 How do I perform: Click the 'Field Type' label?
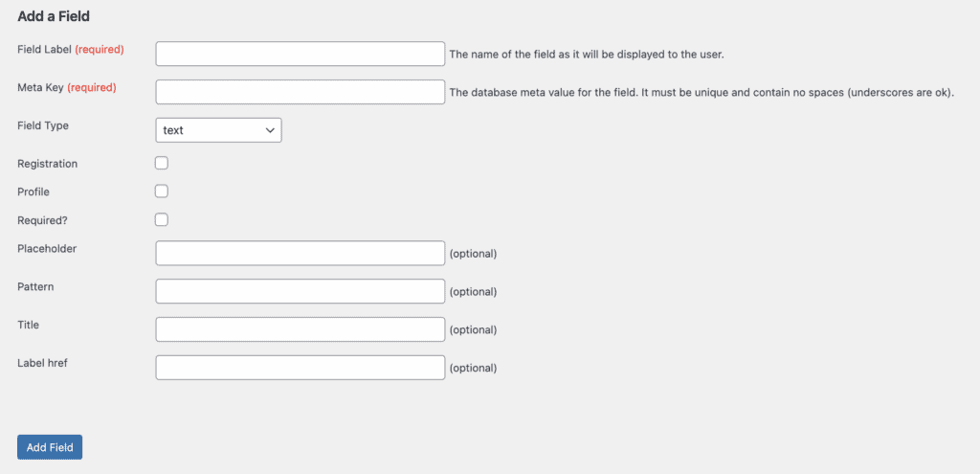pos(43,125)
